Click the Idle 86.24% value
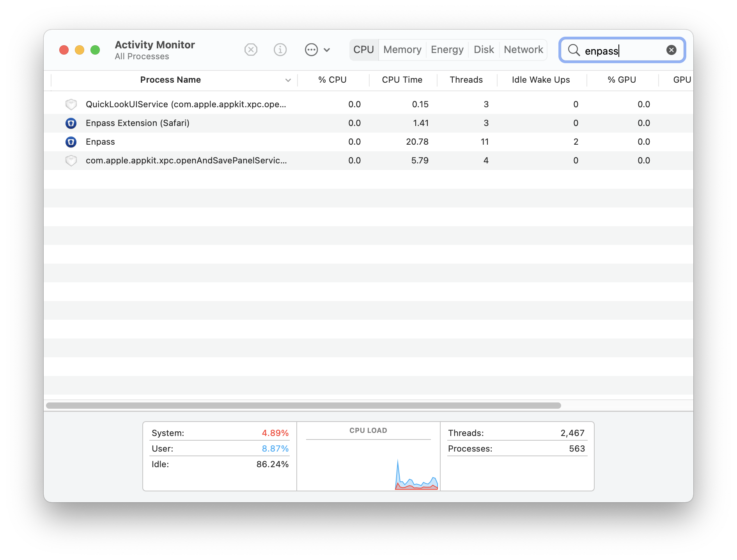The height and width of the screenshot is (560, 737). [x=272, y=464]
